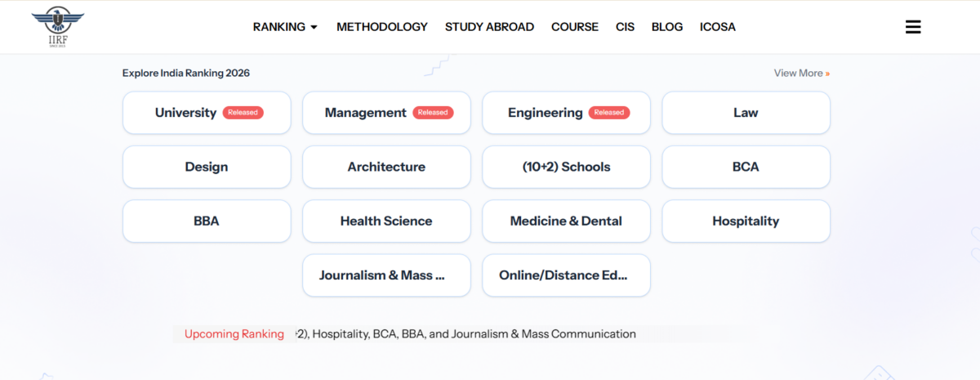Select the Medicine & Dental card
This screenshot has width=980, height=380.
[566, 221]
